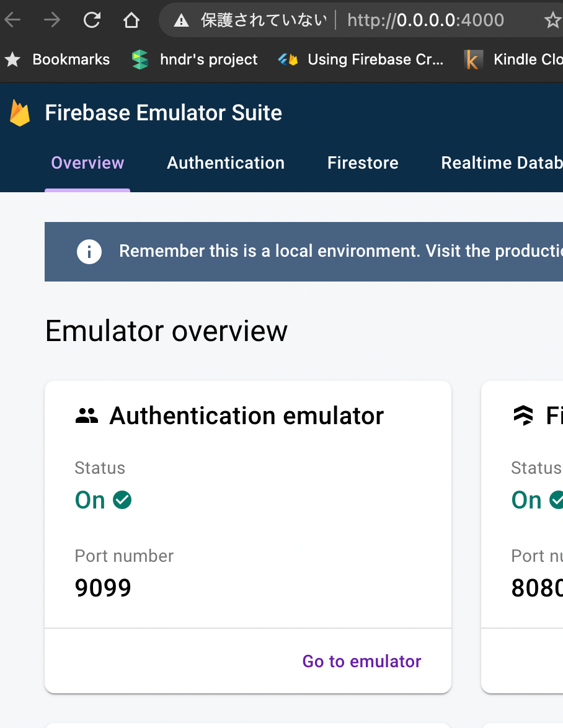The height and width of the screenshot is (728, 563).
Task: Click the local environment reminder text
Action: (341, 251)
